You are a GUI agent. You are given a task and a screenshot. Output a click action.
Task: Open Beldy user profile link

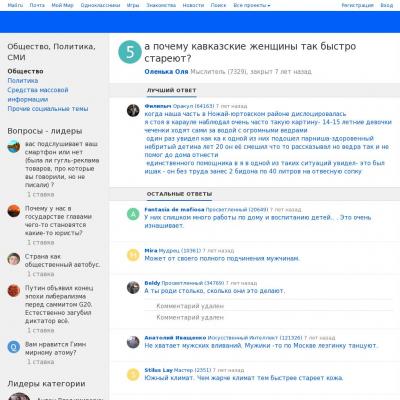[x=152, y=283]
